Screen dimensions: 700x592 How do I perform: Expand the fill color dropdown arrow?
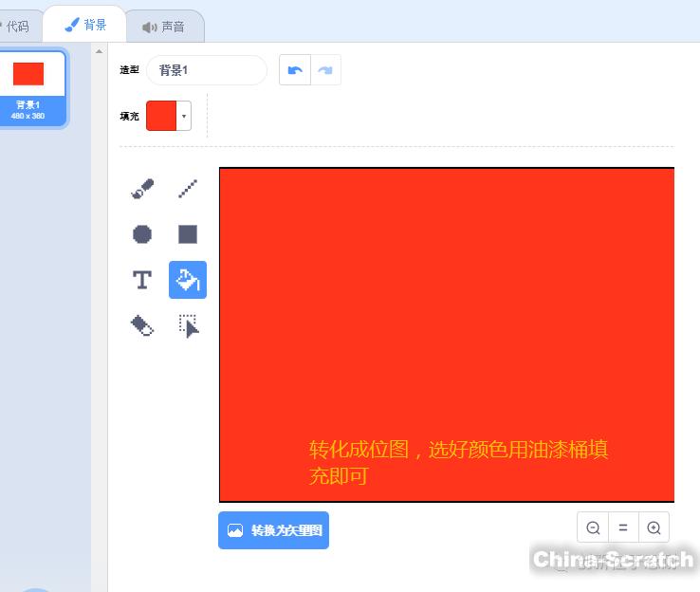184,116
